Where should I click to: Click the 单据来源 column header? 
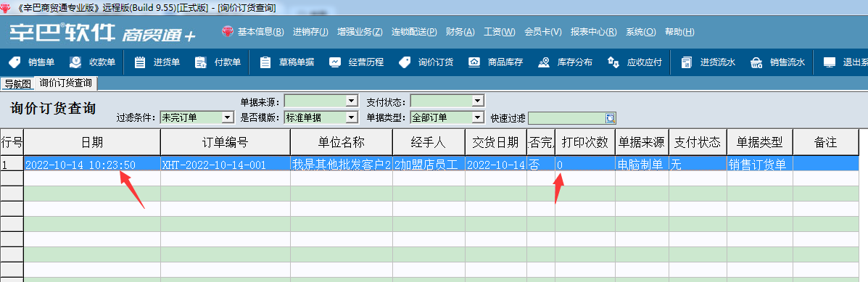(642, 143)
